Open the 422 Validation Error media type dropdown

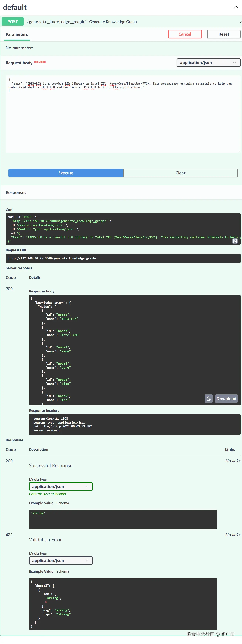click(61, 560)
